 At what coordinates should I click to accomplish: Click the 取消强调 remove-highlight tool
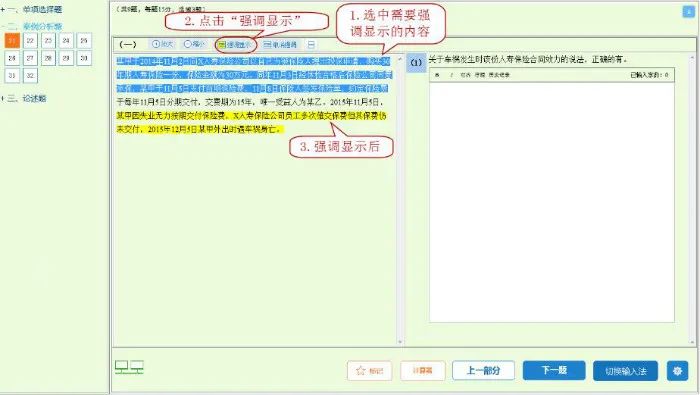point(280,45)
